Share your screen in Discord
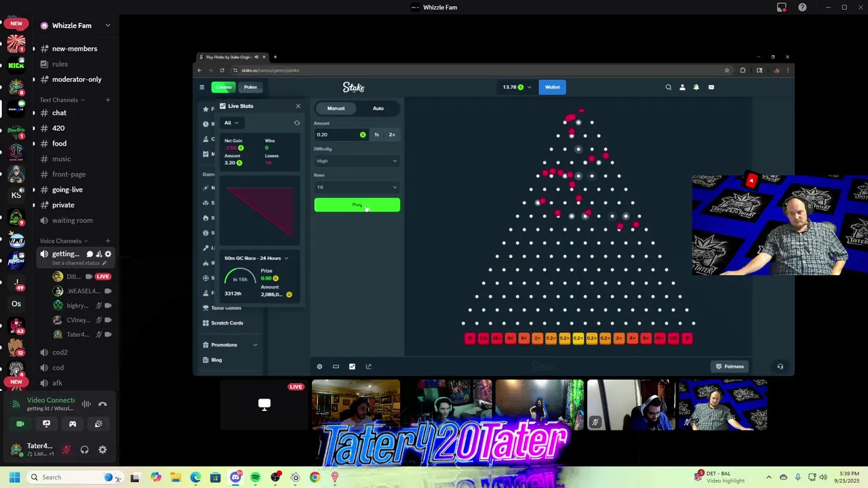The image size is (868, 488). tap(46, 424)
